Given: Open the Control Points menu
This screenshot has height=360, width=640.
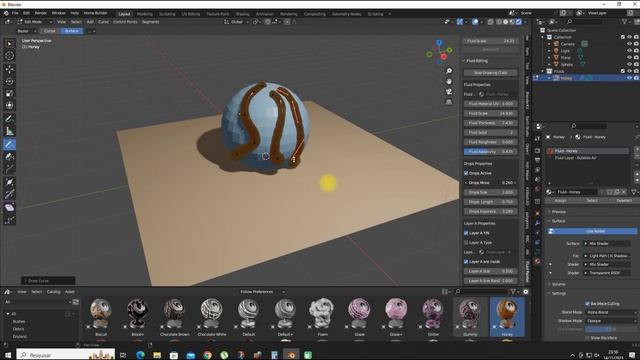Looking at the screenshot, I should coord(125,22).
